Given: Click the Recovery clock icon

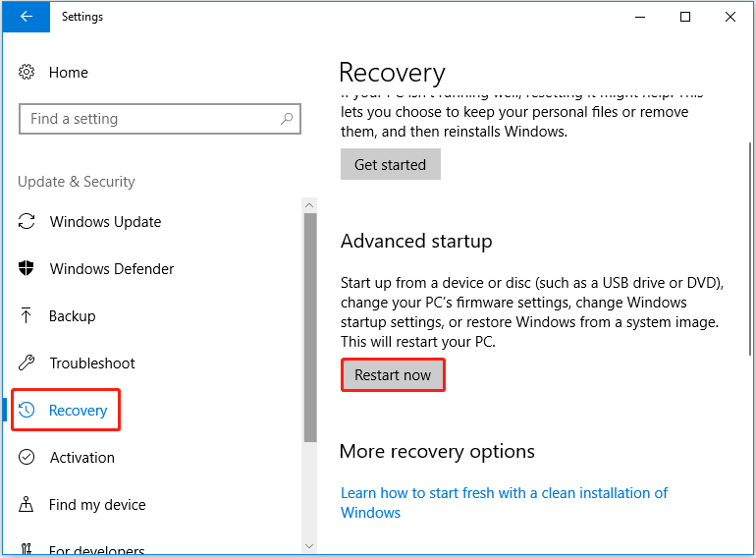Looking at the screenshot, I should click(x=27, y=410).
